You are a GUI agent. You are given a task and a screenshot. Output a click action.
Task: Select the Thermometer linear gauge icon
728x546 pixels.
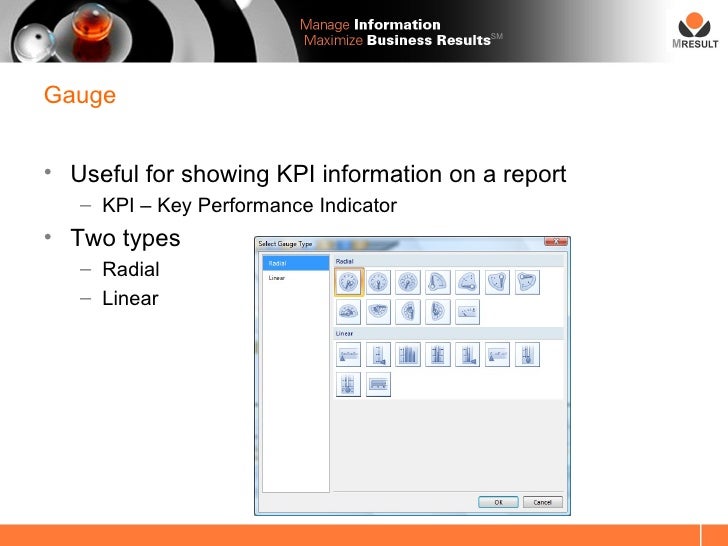[527, 355]
